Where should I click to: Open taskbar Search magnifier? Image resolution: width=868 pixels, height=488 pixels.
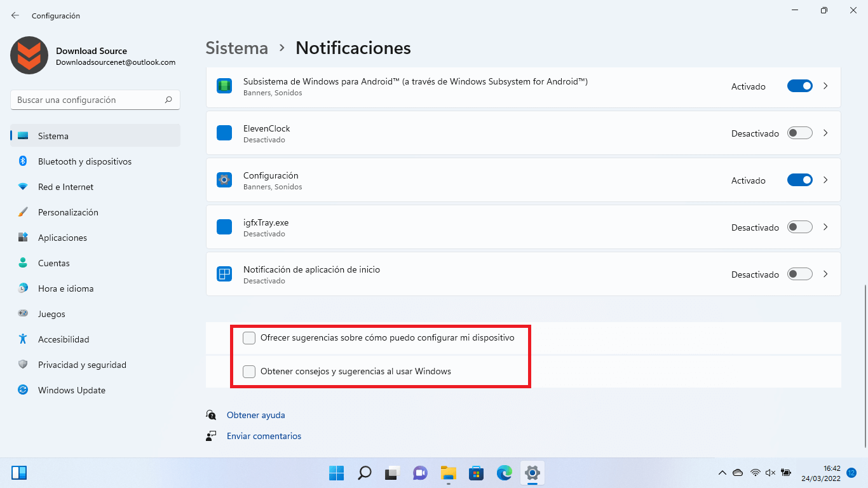tap(364, 473)
